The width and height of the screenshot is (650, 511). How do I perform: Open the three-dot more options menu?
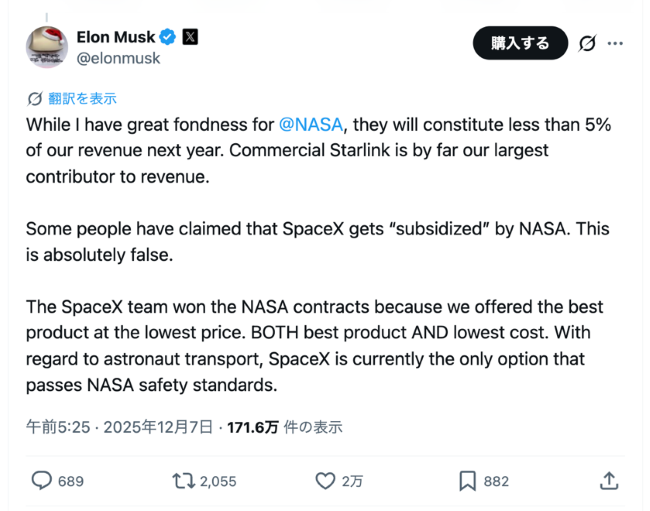tap(616, 43)
